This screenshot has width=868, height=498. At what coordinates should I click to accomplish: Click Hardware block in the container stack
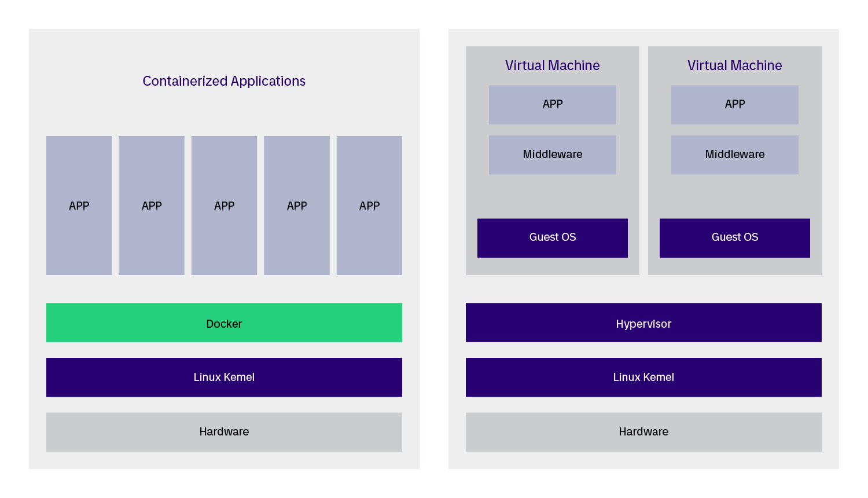tap(224, 431)
